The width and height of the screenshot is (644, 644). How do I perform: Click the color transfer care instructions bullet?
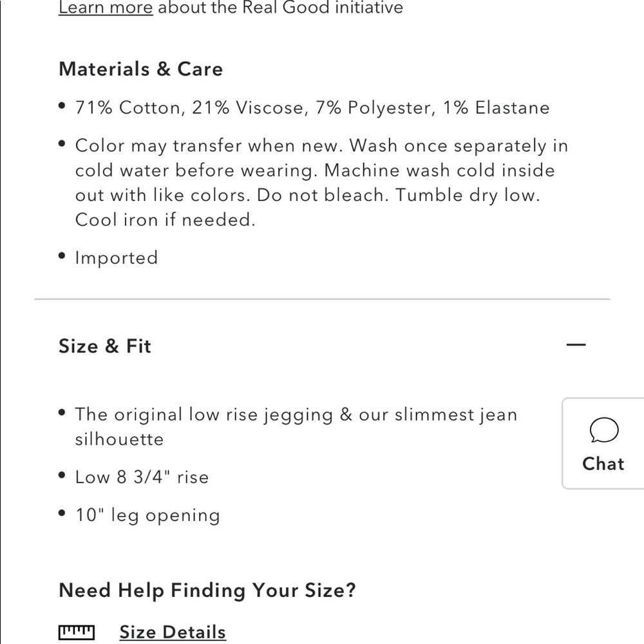click(x=322, y=182)
